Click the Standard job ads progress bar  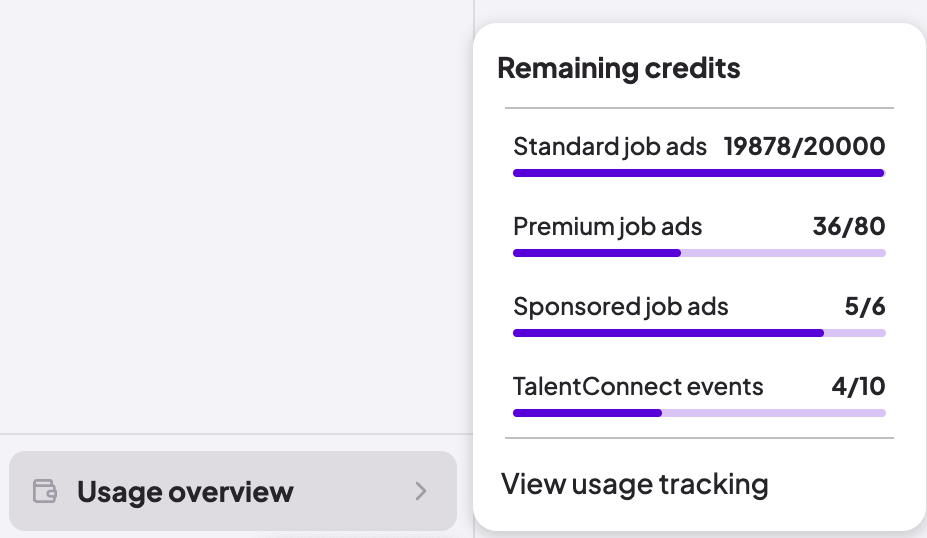[x=698, y=173]
